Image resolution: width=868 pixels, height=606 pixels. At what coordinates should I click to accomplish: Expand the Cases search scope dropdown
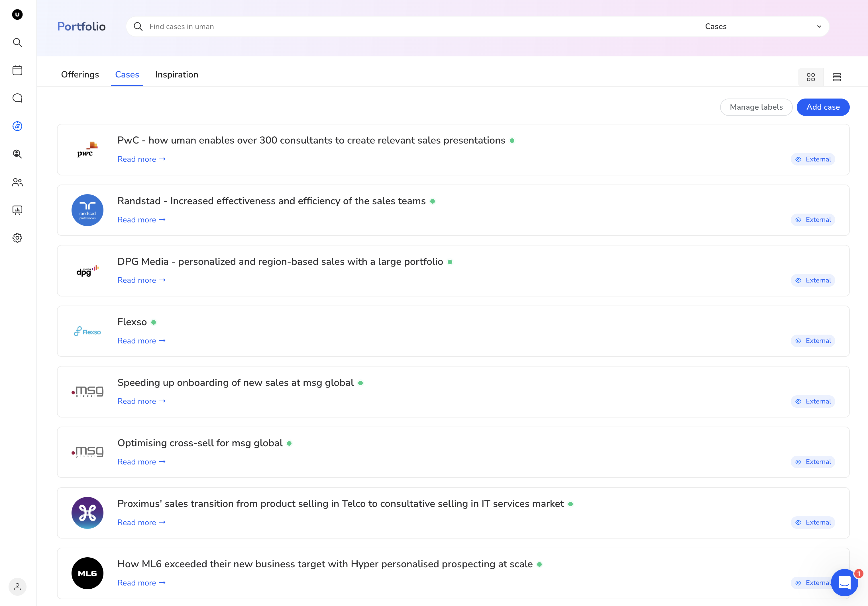763,26
